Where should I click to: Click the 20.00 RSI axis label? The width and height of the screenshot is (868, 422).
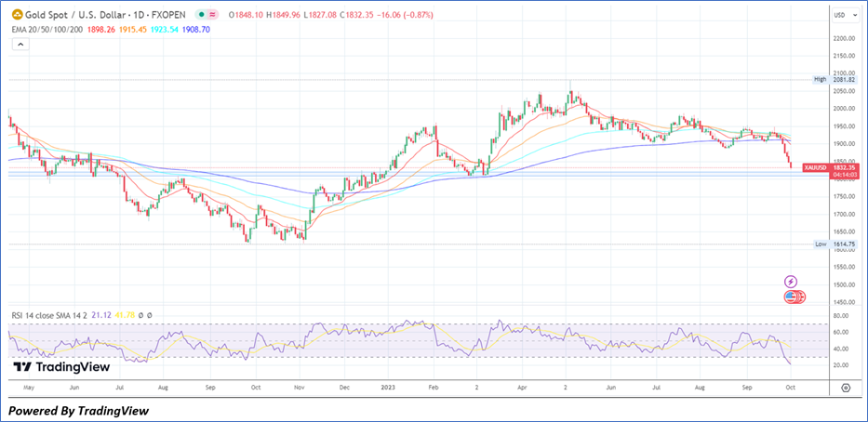pyautogui.click(x=842, y=365)
